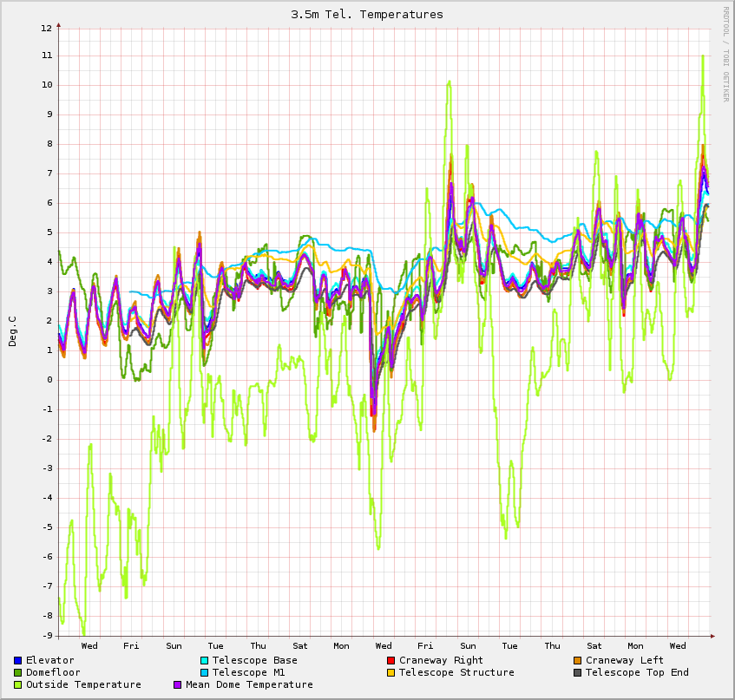Click the green Domefloor legend swatch
The width and height of the screenshot is (735, 700).
point(17,673)
